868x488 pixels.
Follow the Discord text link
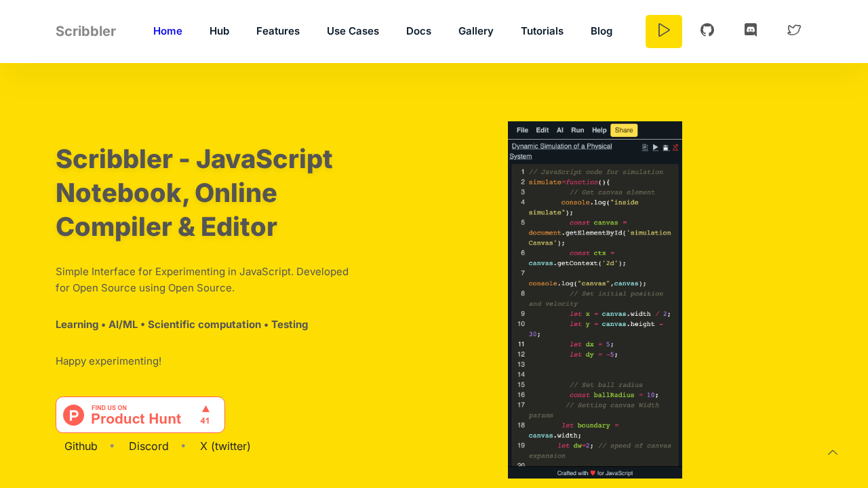(149, 447)
